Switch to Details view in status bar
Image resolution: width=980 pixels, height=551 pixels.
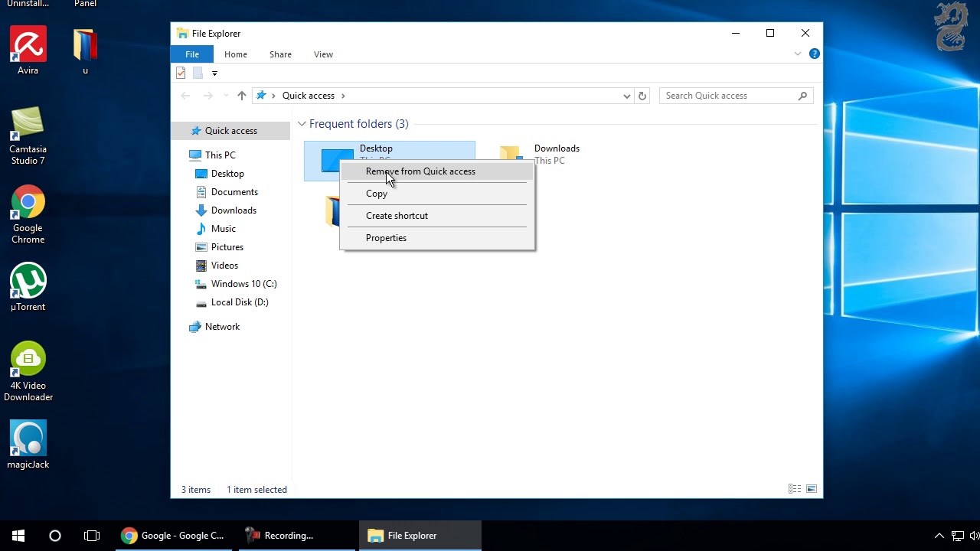tap(795, 489)
